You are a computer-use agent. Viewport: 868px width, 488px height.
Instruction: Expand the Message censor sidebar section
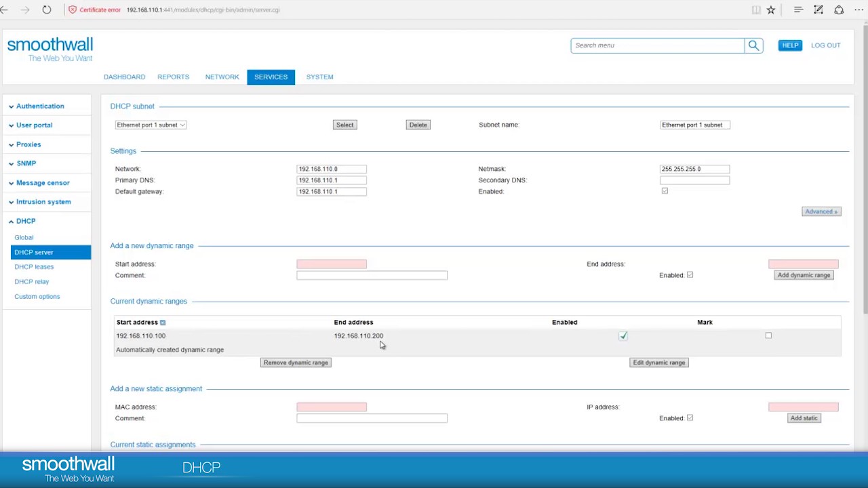tap(43, 183)
